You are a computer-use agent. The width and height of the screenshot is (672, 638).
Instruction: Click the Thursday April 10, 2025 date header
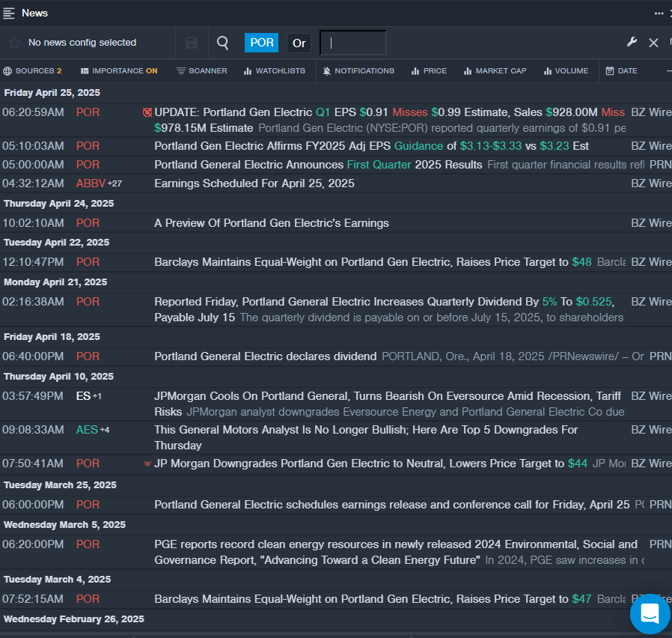[x=58, y=377]
